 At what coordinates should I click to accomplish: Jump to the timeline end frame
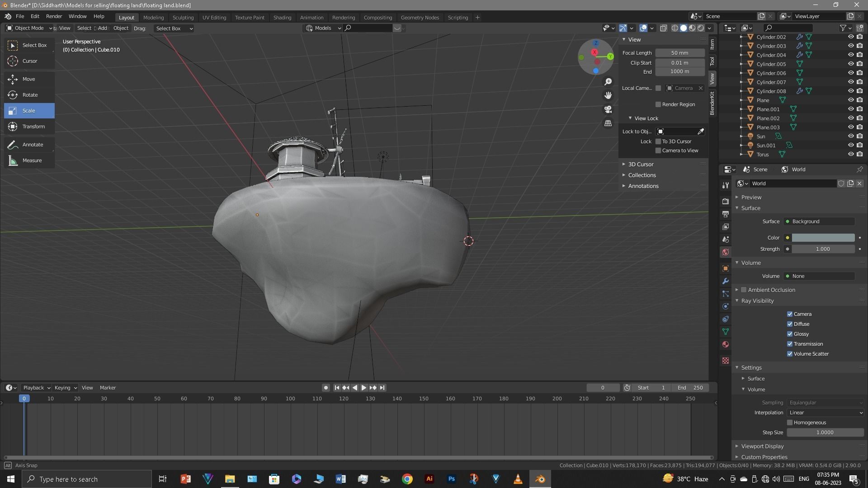click(382, 388)
